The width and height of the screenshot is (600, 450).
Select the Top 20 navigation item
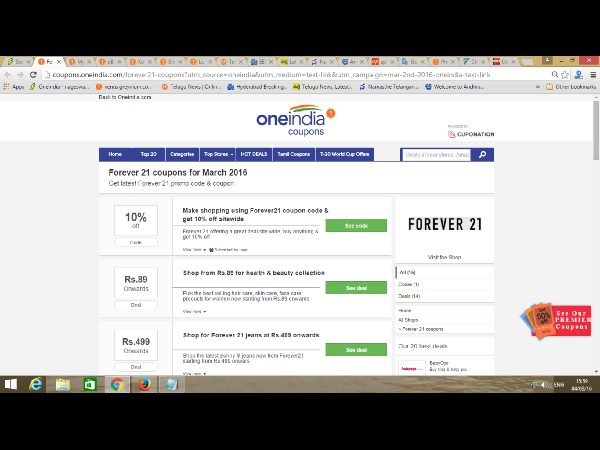pyautogui.click(x=147, y=155)
